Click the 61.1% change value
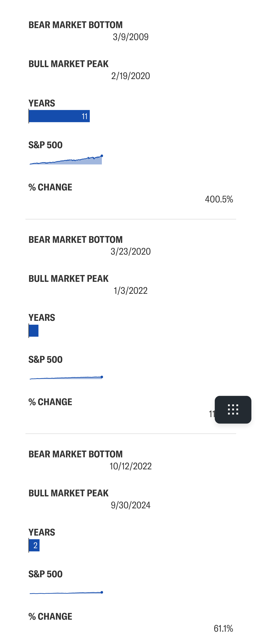Screen dimensions: 261x644 [223, 629]
